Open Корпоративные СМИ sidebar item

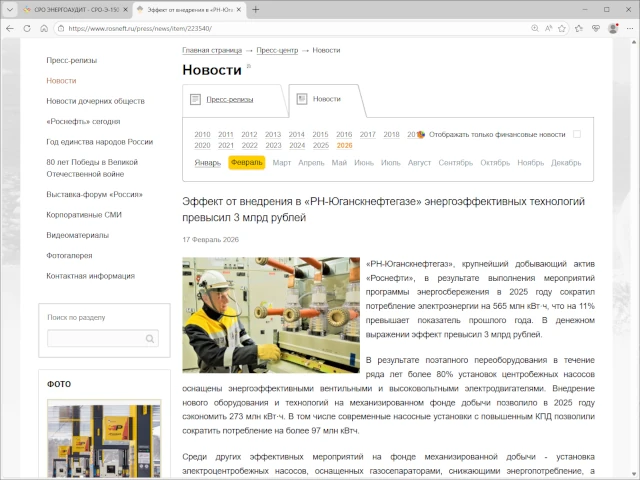pos(84,215)
